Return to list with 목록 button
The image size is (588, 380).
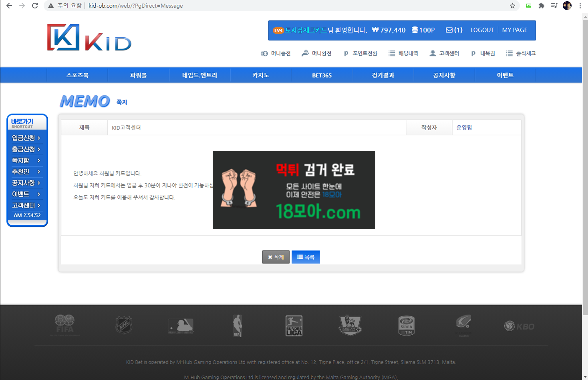click(x=306, y=257)
